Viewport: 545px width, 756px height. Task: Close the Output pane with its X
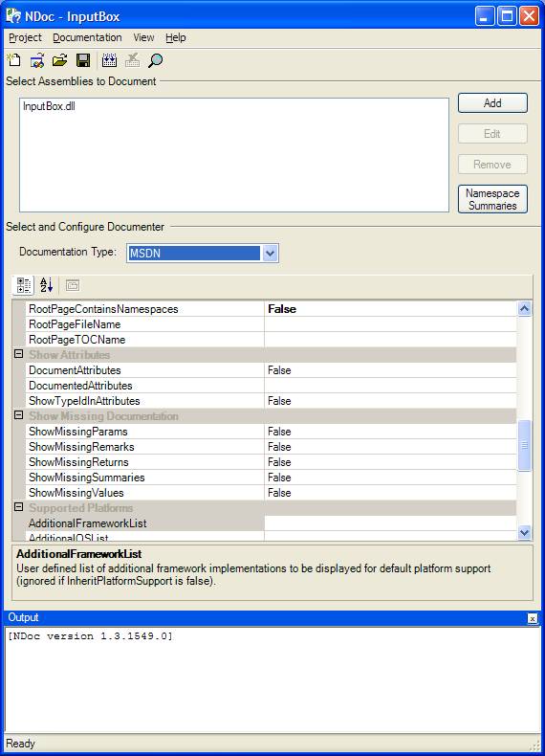(532, 618)
